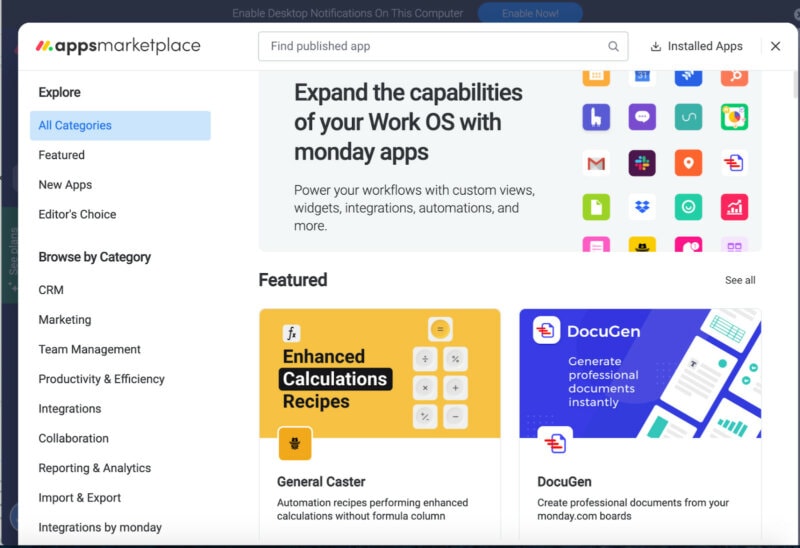The image size is (800, 548).
Task: Click the teal squiggle app icon
Action: (688, 117)
